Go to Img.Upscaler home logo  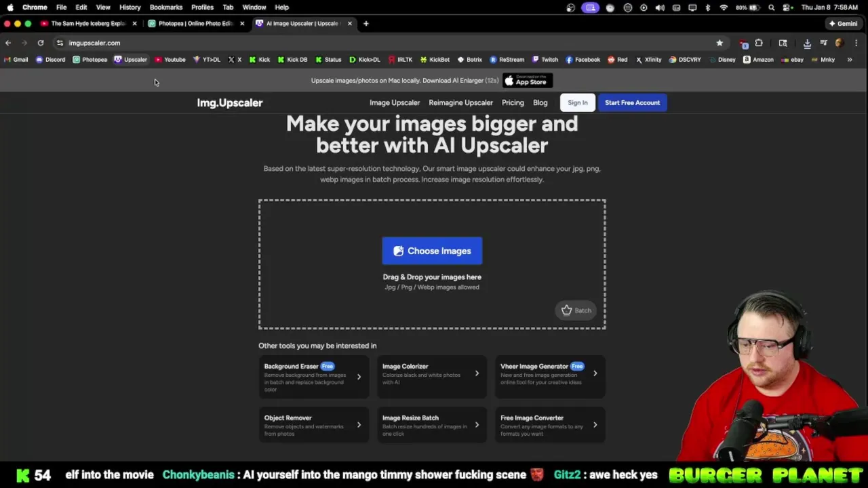coord(230,102)
